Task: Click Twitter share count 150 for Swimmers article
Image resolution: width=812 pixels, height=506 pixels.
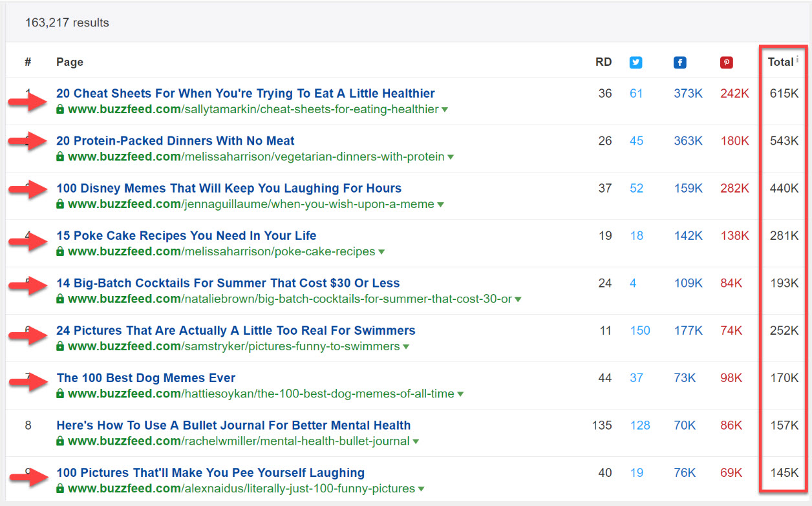Action: [640, 330]
